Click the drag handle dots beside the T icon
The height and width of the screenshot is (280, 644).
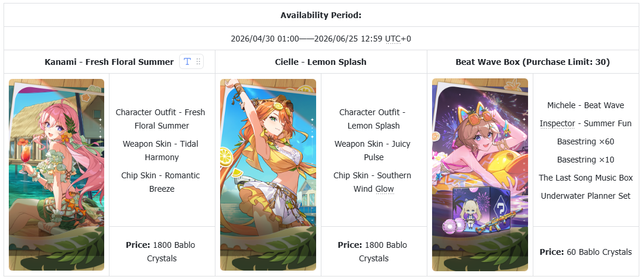pos(198,62)
